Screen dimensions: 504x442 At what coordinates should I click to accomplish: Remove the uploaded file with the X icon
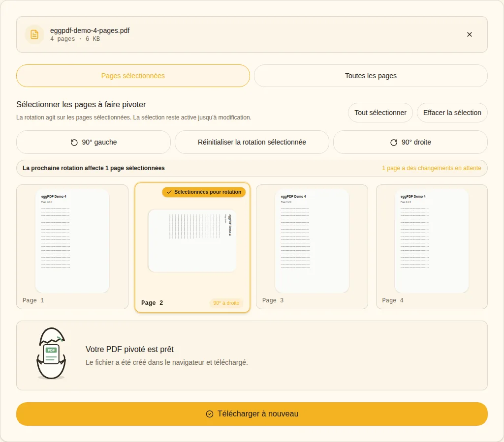469,34
